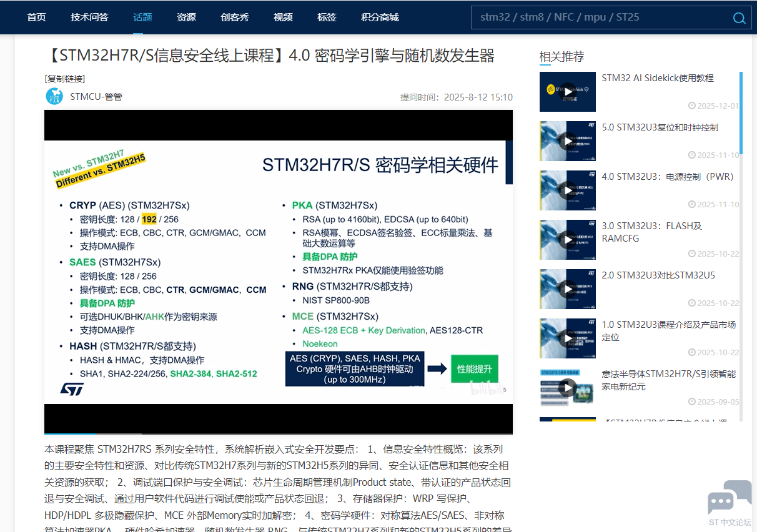This screenshot has height=532, width=757.
Task: Click the search magnifier icon
Action: pyautogui.click(x=740, y=17)
